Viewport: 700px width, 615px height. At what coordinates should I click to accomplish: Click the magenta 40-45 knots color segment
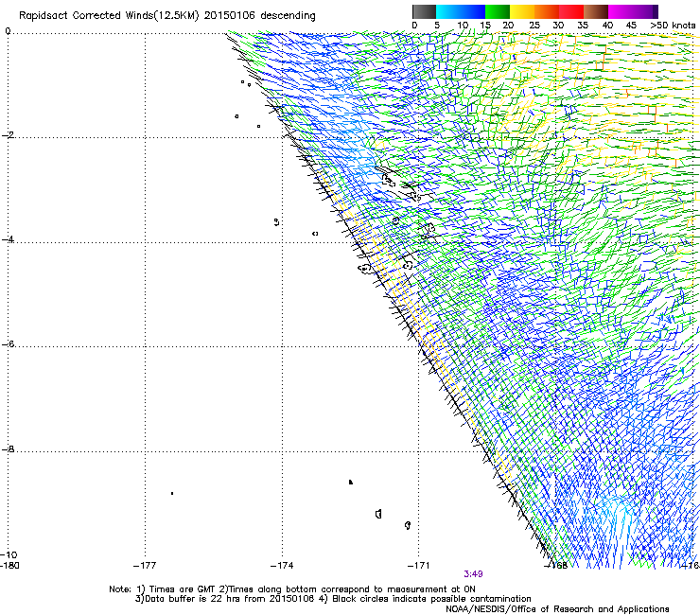621,11
